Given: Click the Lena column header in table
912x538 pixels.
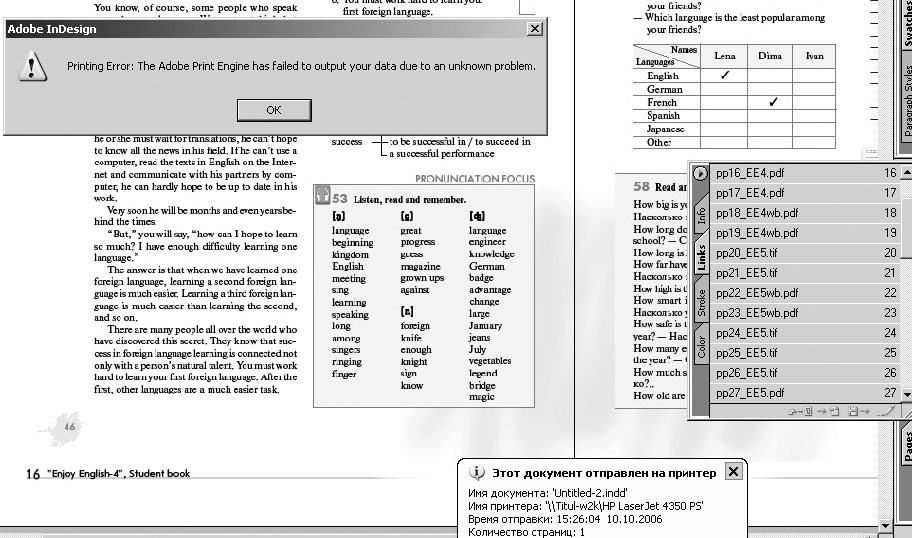Looking at the screenshot, I should 725,56.
